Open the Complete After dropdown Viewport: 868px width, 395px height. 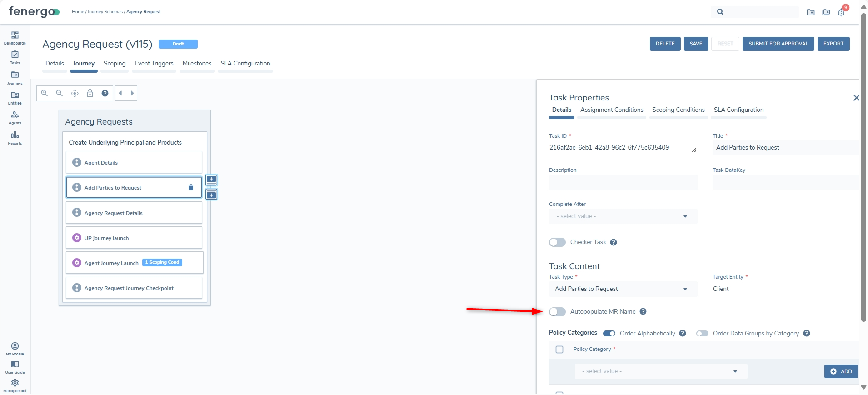pos(623,216)
